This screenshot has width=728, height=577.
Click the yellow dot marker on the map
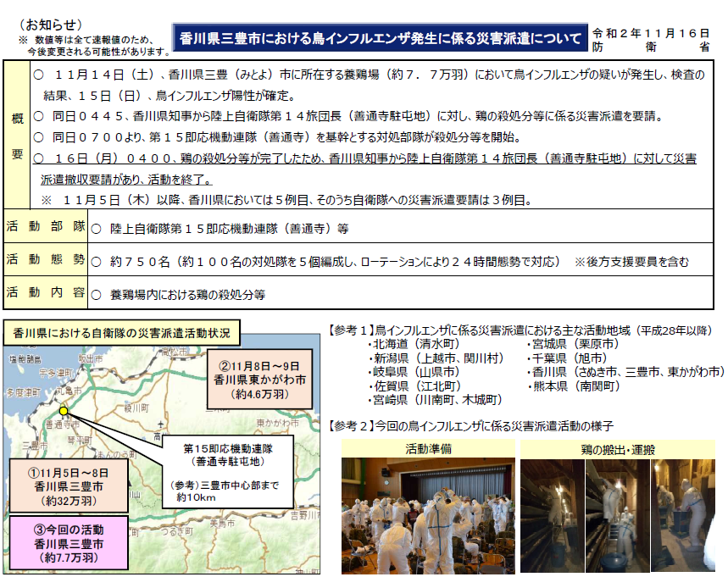coord(64,411)
